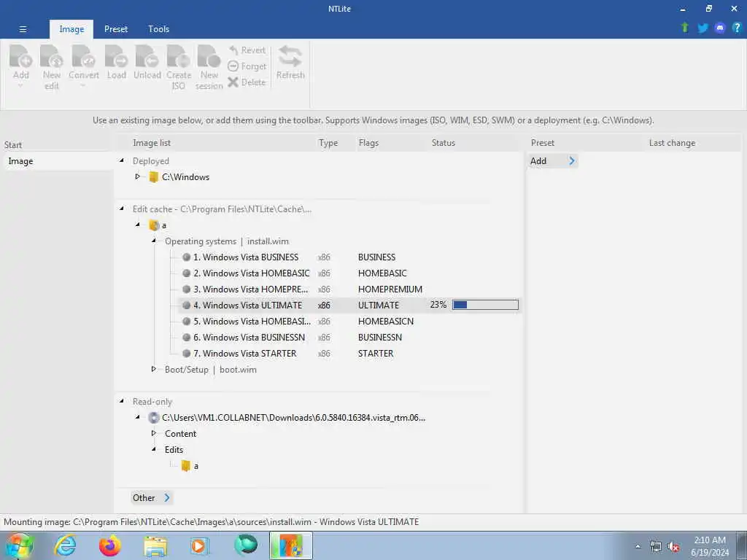Click the status dot for Windows Vista BUSINESS
This screenshot has width=747, height=560.
tap(187, 257)
